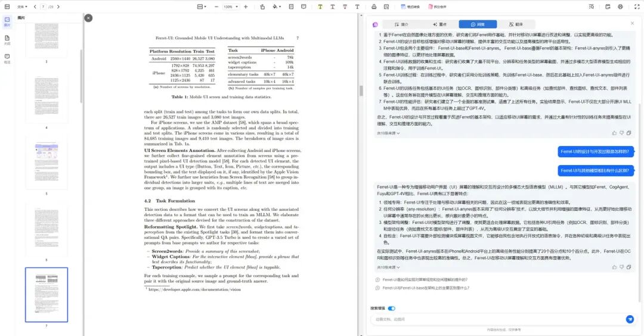The height and width of the screenshot is (336, 644).
Task: Add a comment note annotation
Action: (304, 7)
